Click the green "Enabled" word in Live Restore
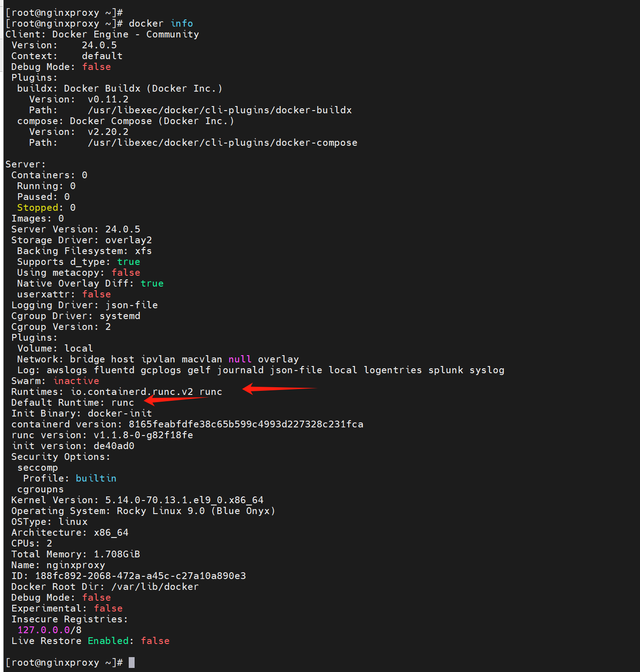Image resolution: width=640 pixels, height=672 pixels. pos(108,641)
